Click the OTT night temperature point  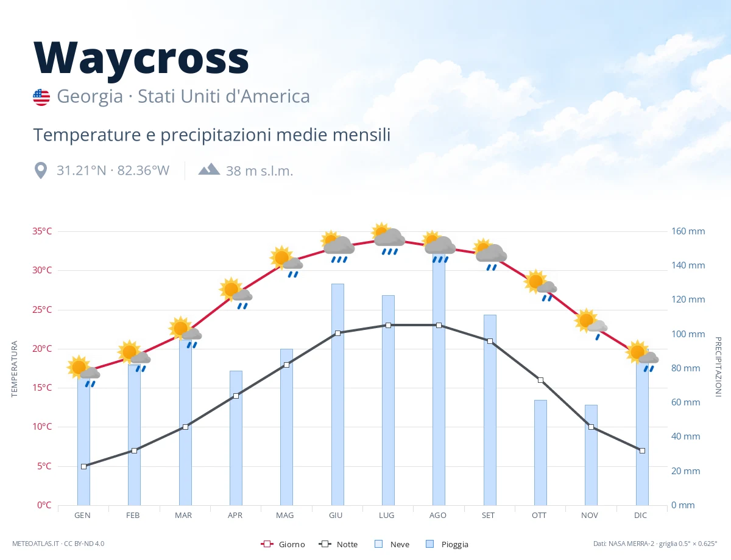coord(540,380)
